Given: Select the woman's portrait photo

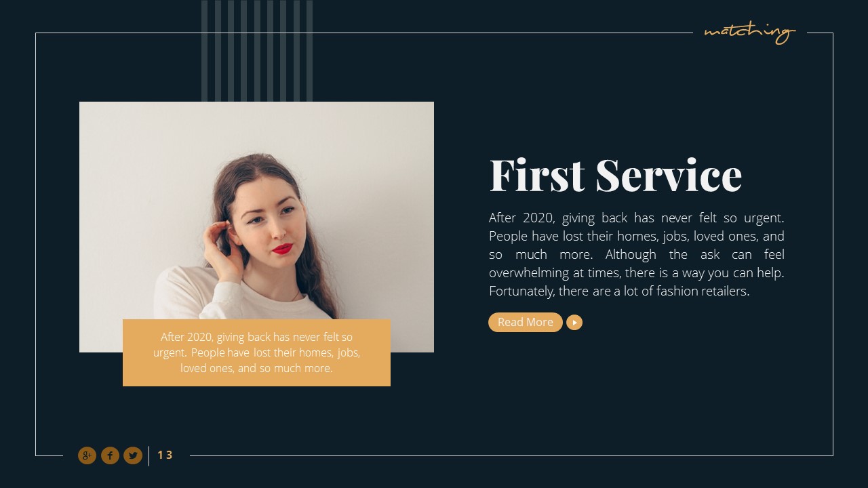Looking at the screenshot, I should coord(256,227).
